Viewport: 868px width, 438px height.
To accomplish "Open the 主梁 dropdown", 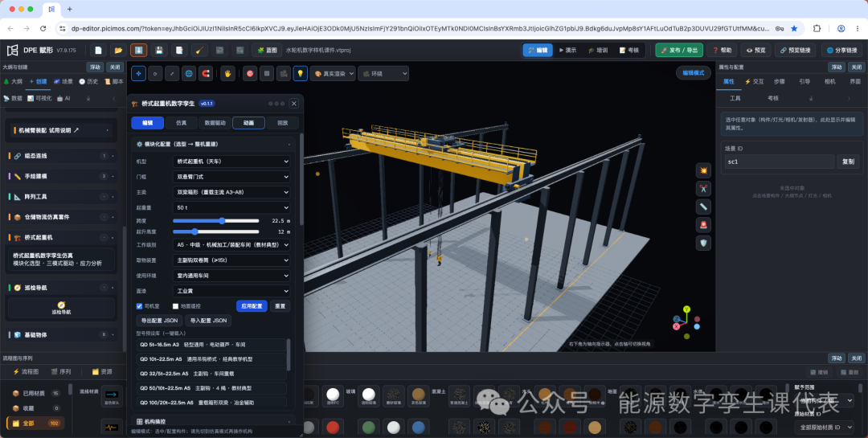I will pyautogui.click(x=231, y=192).
